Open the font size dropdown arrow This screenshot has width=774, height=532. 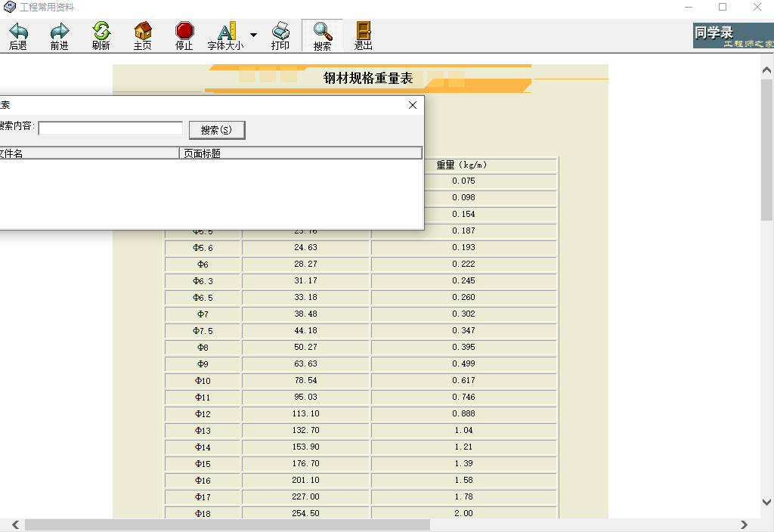pyautogui.click(x=253, y=35)
